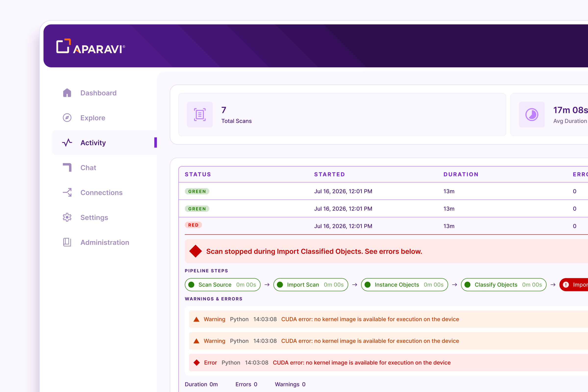Click the Avg Duration clock icon
The image size is (588, 392).
coord(532,114)
